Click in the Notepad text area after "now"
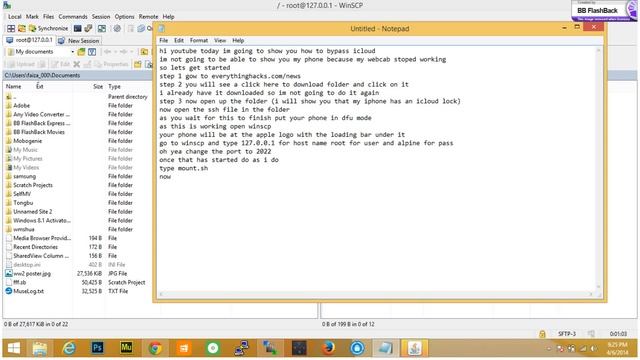The image size is (640, 360). 173,177
